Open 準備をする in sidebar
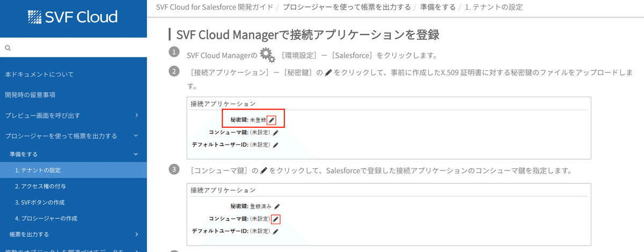The height and width of the screenshot is (252, 644). [x=24, y=154]
